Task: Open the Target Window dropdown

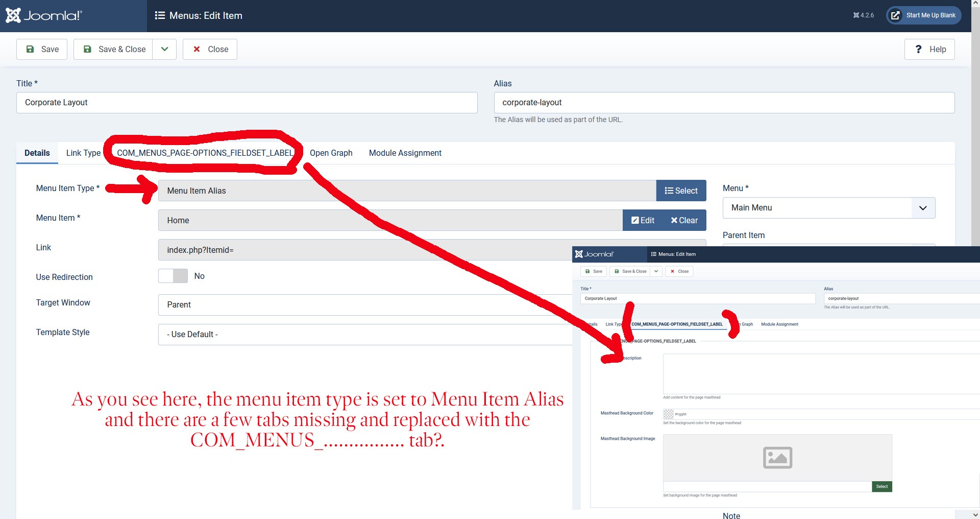Action: coord(365,305)
